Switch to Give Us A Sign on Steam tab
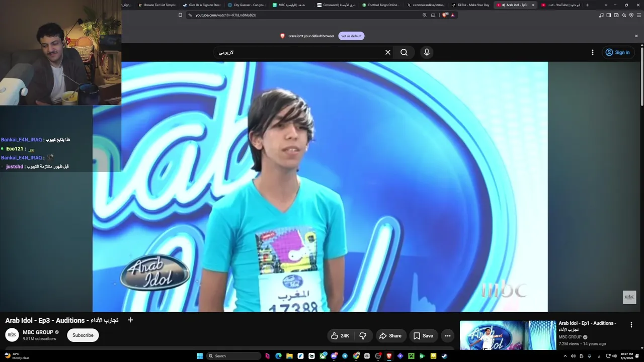The width and height of the screenshot is (644, 362). click(202, 5)
